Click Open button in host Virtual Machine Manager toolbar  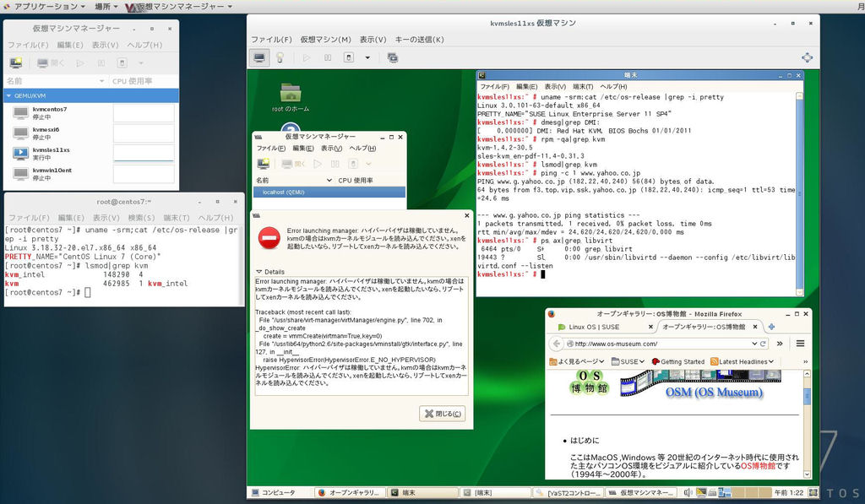pos(50,62)
